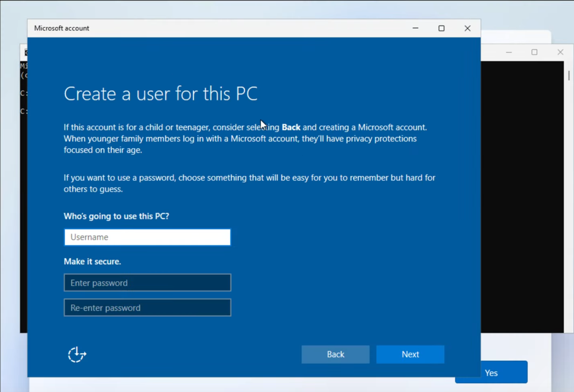Close the background command prompt window

[561, 52]
